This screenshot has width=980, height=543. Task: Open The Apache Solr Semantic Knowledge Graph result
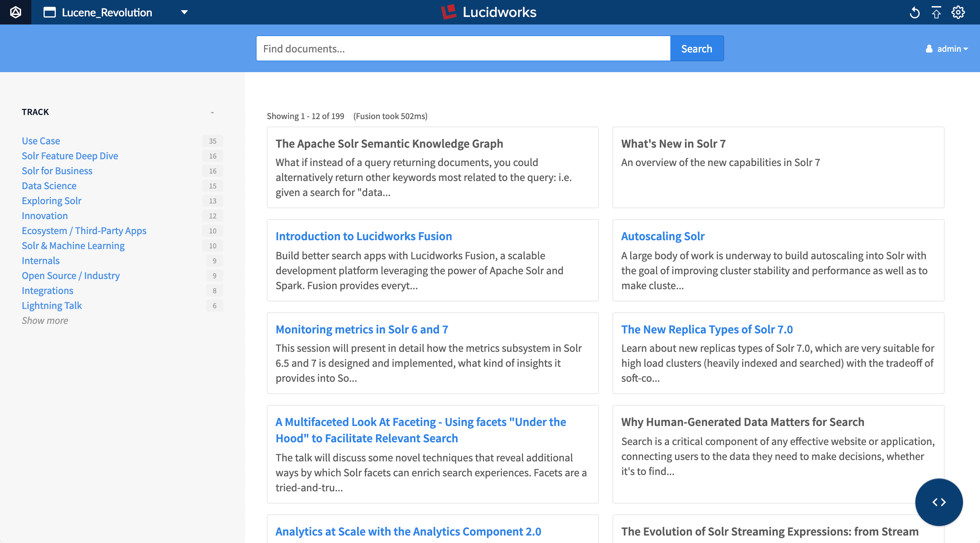pyautogui.click(x=389, y=144)
